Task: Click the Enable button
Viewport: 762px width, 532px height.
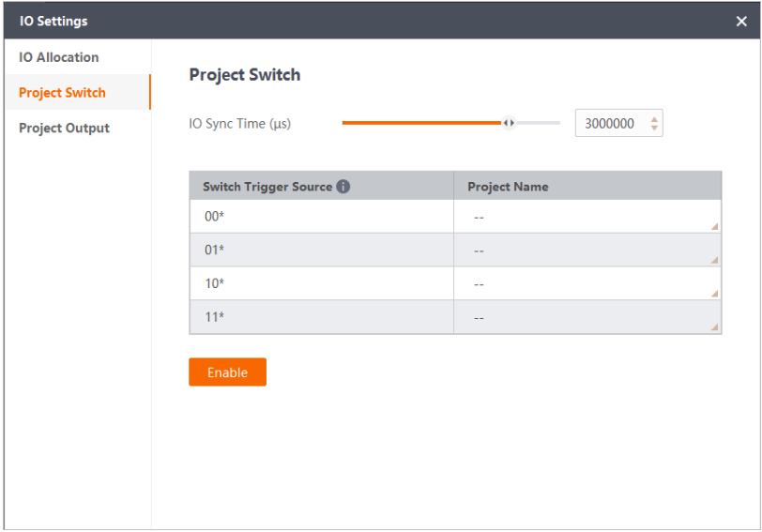Action: coord(227,372)
